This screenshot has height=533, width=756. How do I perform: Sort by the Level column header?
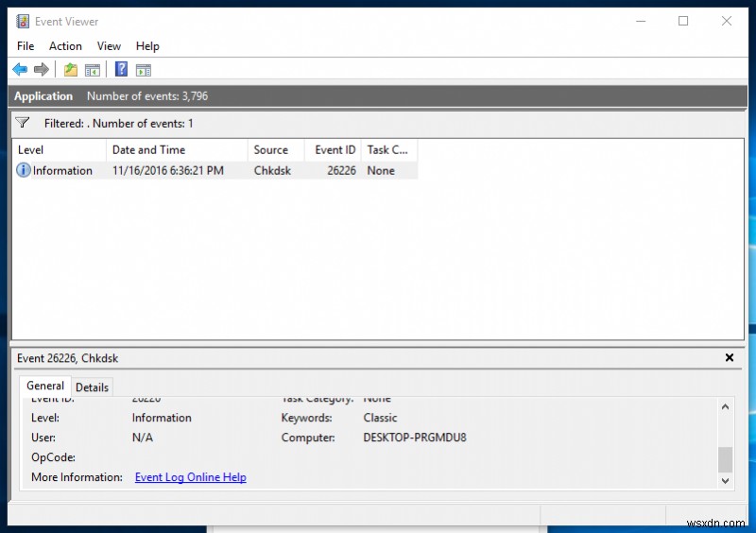(x=59, y=150)
